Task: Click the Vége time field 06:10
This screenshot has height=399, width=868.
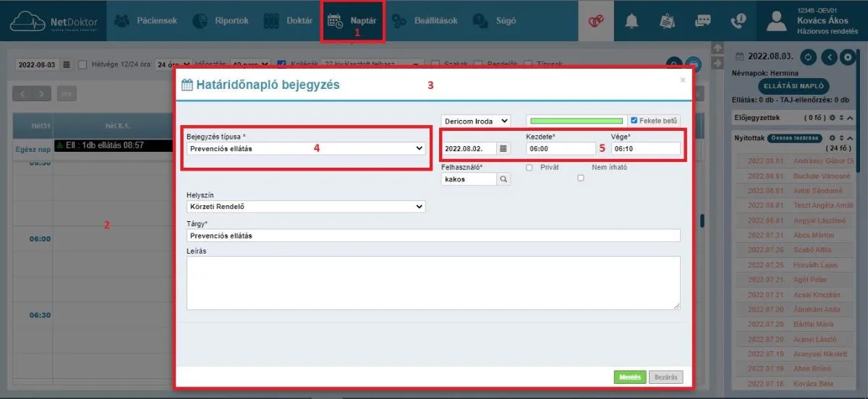Action: tap(645, 148)
